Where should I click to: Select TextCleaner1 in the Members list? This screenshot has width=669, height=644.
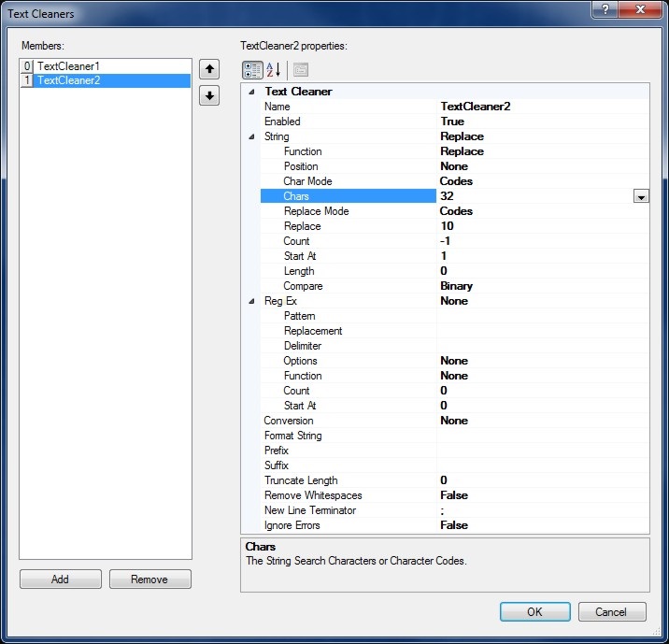click(68, 66)
